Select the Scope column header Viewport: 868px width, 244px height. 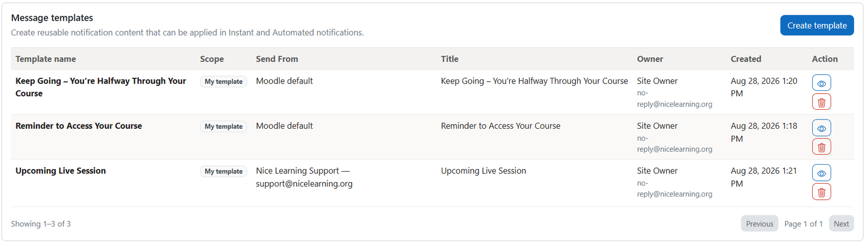click(212, 59)
